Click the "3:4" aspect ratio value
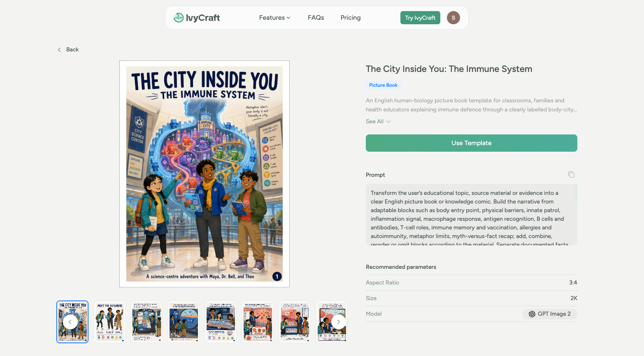 pos(573,282)
